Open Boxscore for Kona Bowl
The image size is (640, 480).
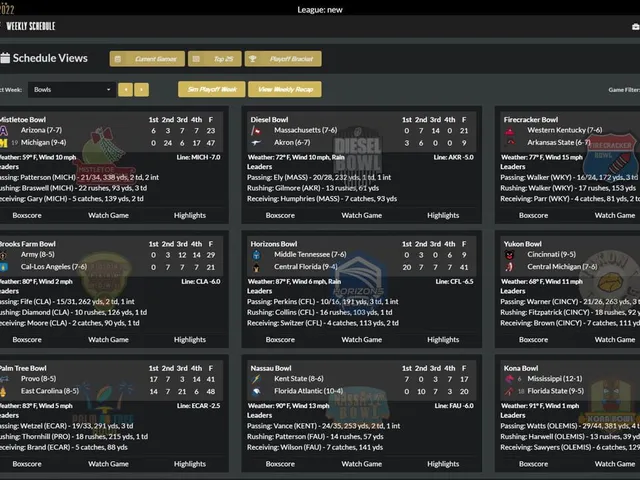pos(533,464)
